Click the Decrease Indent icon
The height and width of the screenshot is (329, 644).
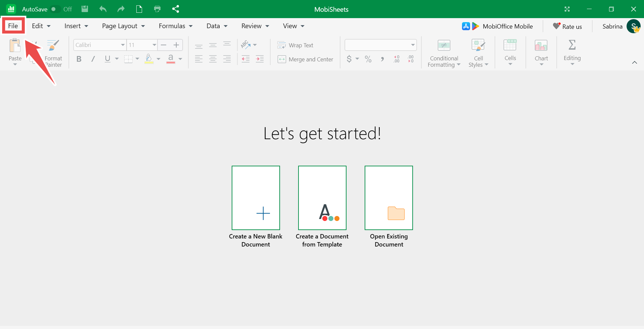tap(246, 59)
